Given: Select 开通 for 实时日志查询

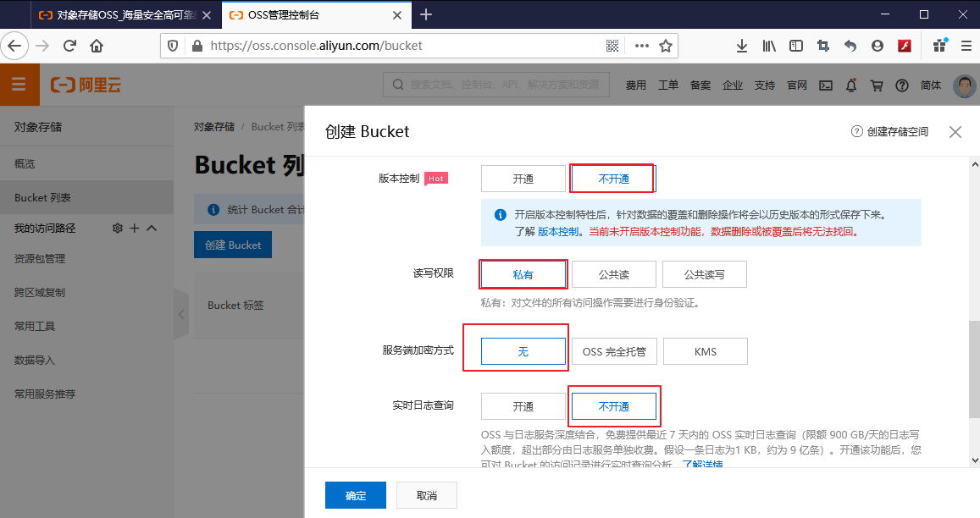Looking at the screenshot, I should [523, 406].
